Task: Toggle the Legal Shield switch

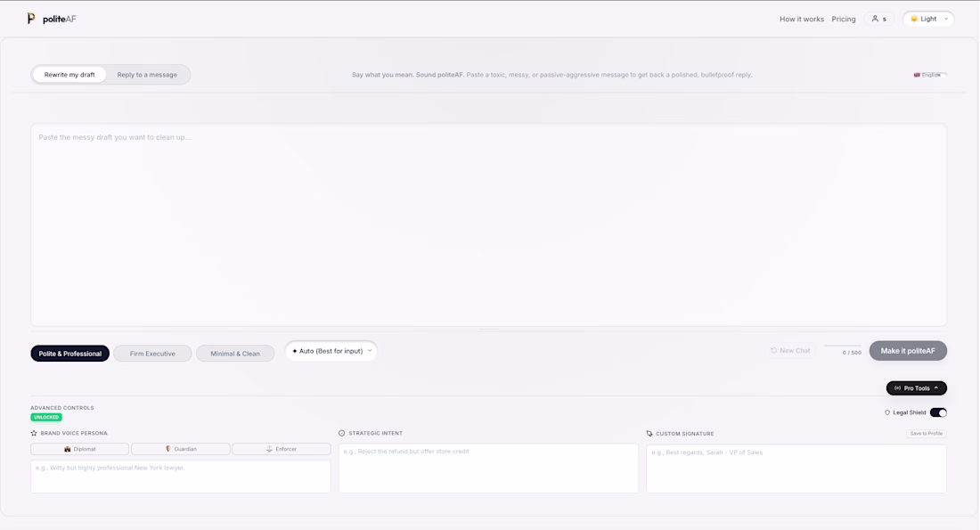Action: [938, 412]
